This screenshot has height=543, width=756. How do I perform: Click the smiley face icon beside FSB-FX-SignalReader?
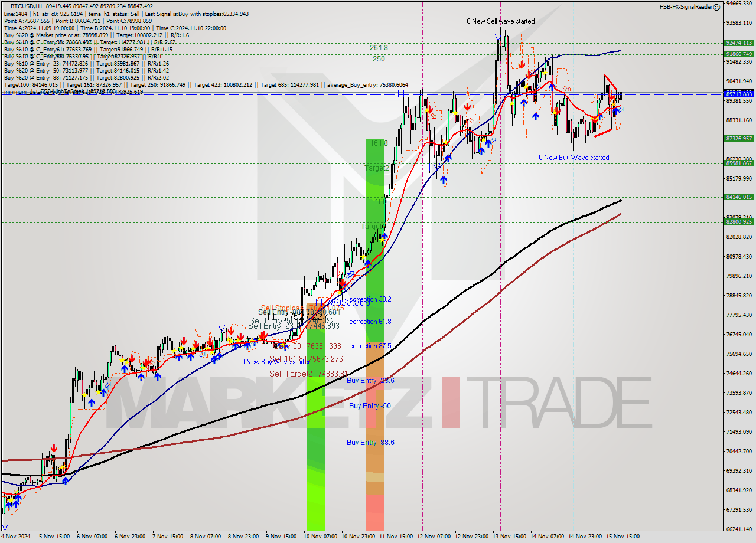(x=716, y=7)
